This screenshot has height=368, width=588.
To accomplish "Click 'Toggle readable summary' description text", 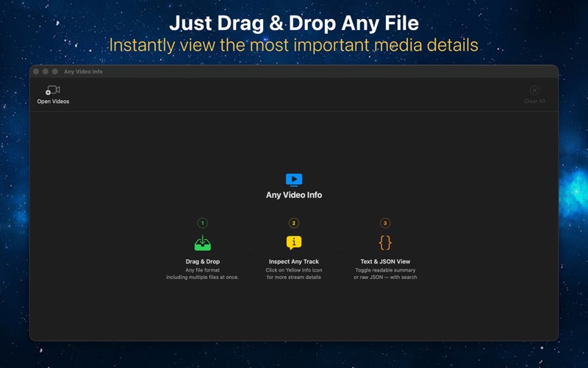I will (x=385, y=270).
